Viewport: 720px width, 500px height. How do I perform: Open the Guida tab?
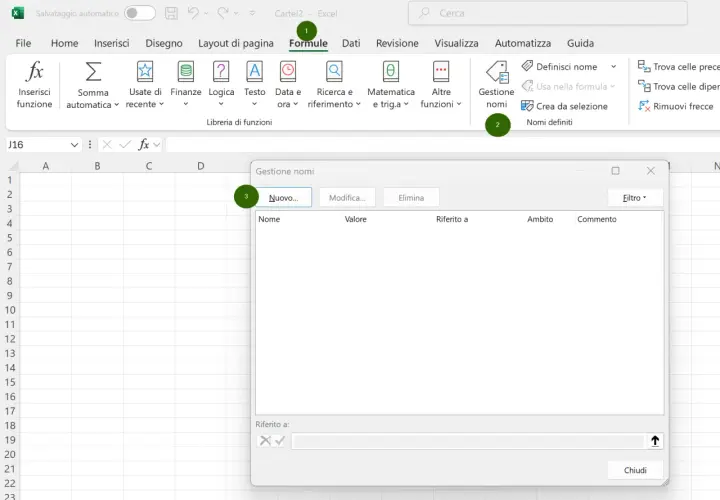tap(580, 43)
